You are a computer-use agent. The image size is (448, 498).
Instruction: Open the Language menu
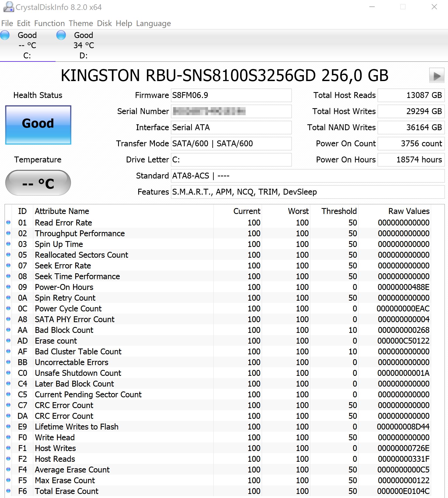click(154, 23)
